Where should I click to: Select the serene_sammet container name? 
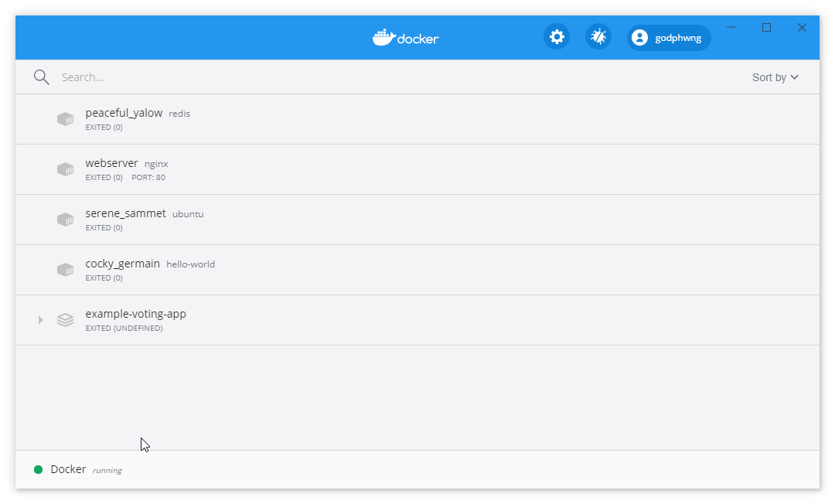tap(126, 213)
